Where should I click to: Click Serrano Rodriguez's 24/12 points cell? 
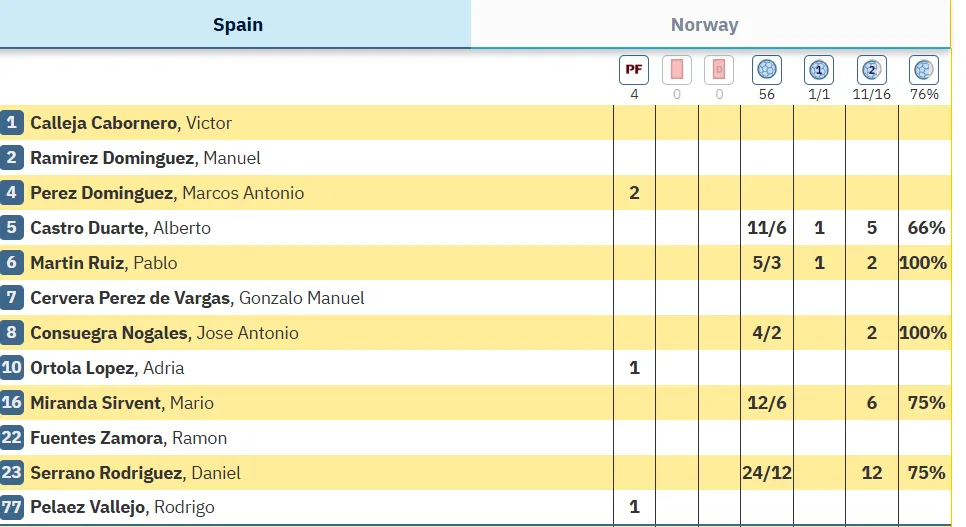767,473
